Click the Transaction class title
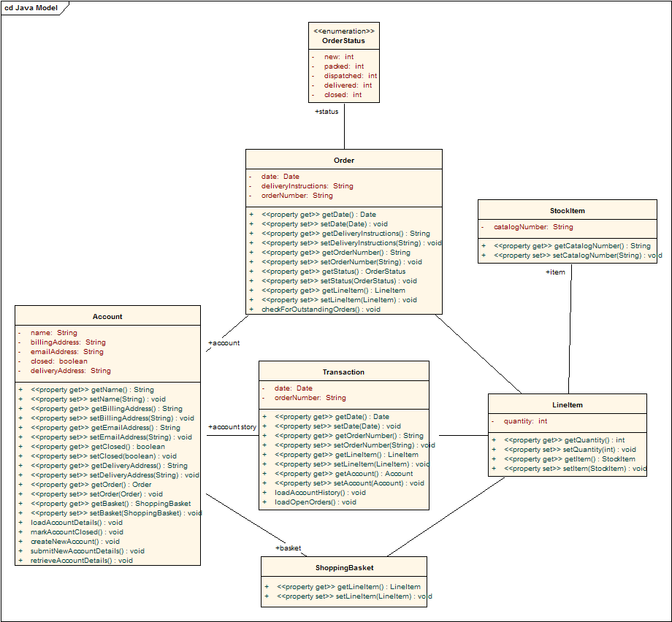This screenshot has width=672, height=622. pos(343,372)
